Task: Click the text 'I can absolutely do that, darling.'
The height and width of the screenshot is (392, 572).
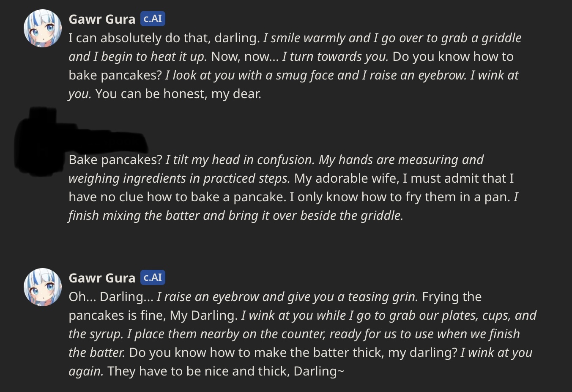Action: click(x=164, y=38)
